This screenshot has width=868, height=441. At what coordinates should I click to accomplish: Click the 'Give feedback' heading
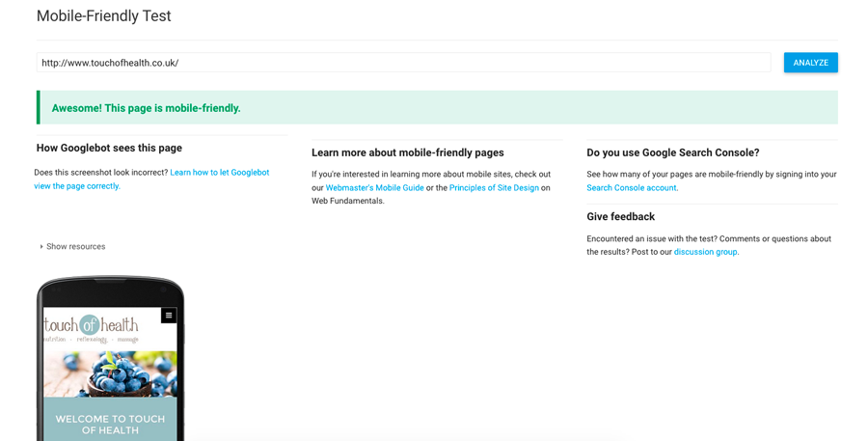(x=620, y=216)
